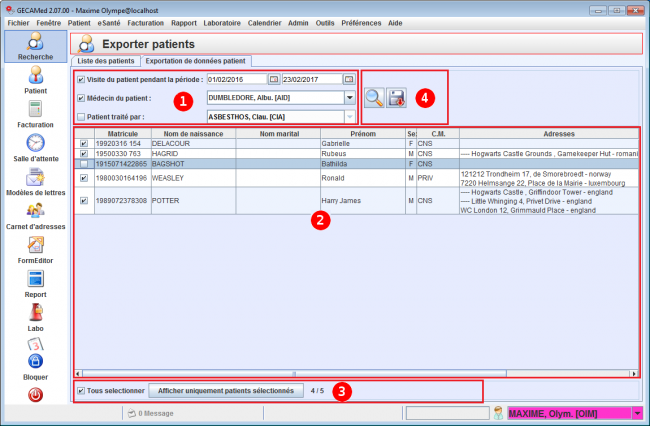The height and width of the screenshot is (426, 650).
Task: Toggle the Tous selectionner checkbox
Action: pos(81,390)
